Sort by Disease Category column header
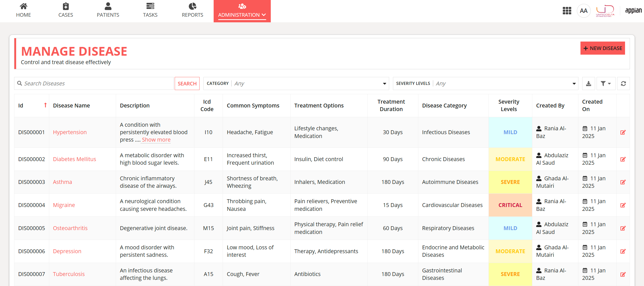644x286 pixels. [444, 106]
